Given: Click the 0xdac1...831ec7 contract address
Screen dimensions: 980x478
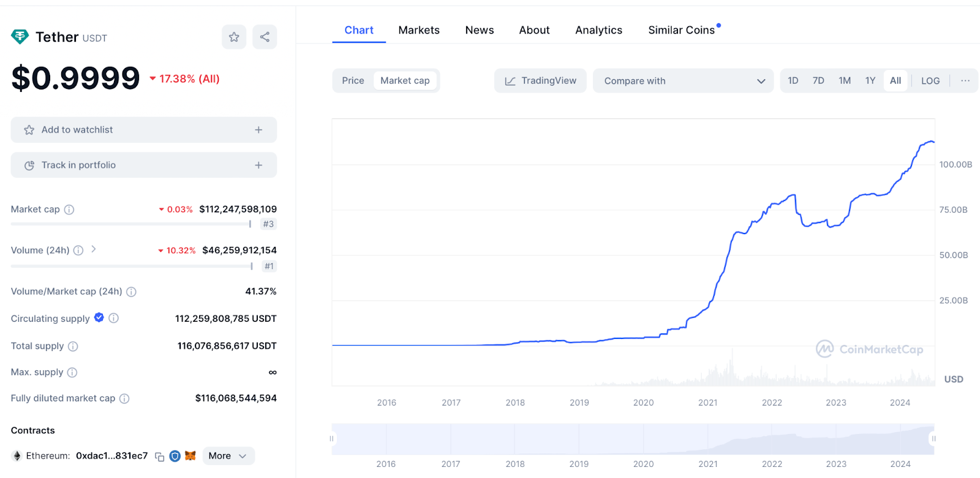Looking at the screenshot, I should pos(111,456).
